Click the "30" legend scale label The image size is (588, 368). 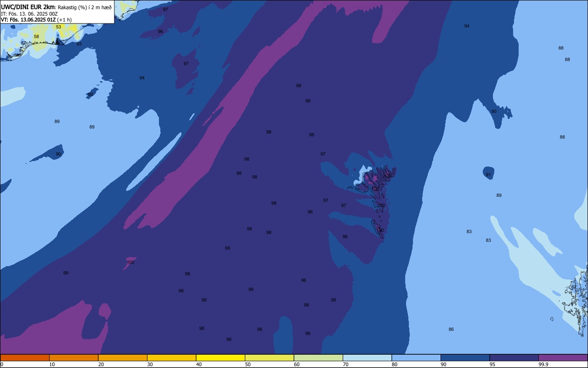(x=150, y=364)
